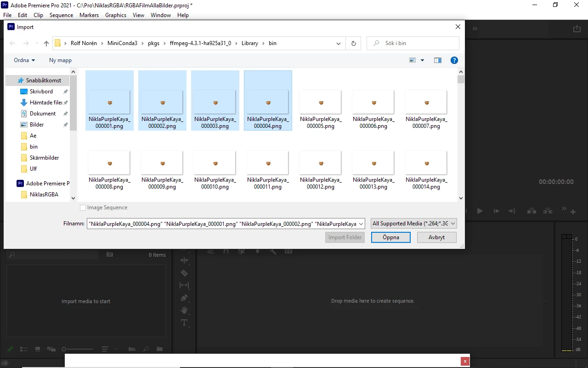This screenshot has width=588, height=368.
Task: Click the Lift icon in Program monitor
Action: coord(531,211)
